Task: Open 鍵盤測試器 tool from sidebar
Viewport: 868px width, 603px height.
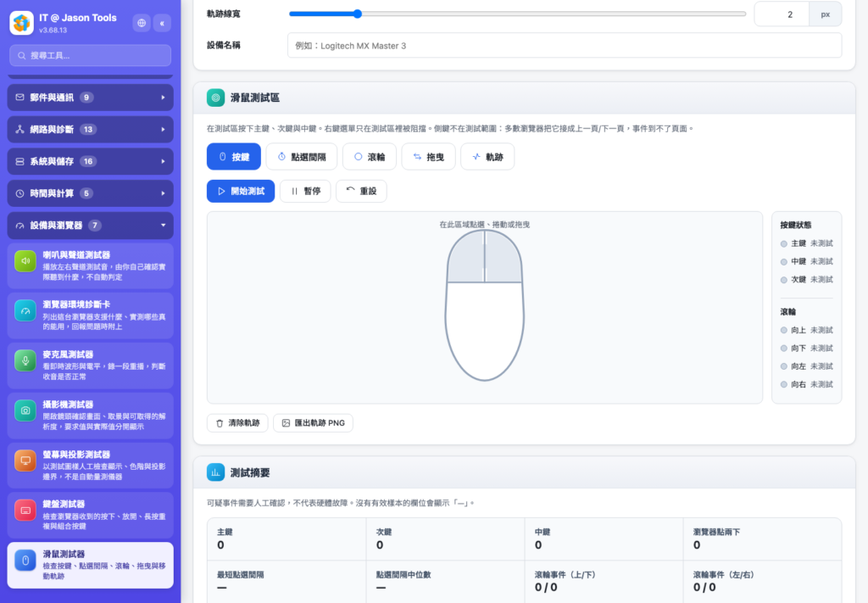Action: [90, 515]
